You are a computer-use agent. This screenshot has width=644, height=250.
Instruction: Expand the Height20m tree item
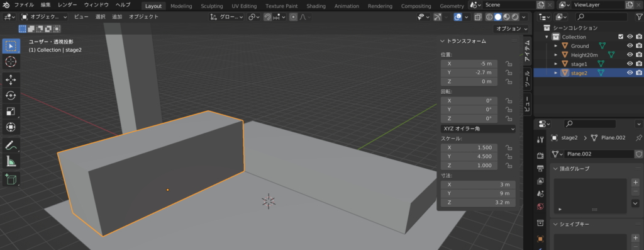coord(556,55)
